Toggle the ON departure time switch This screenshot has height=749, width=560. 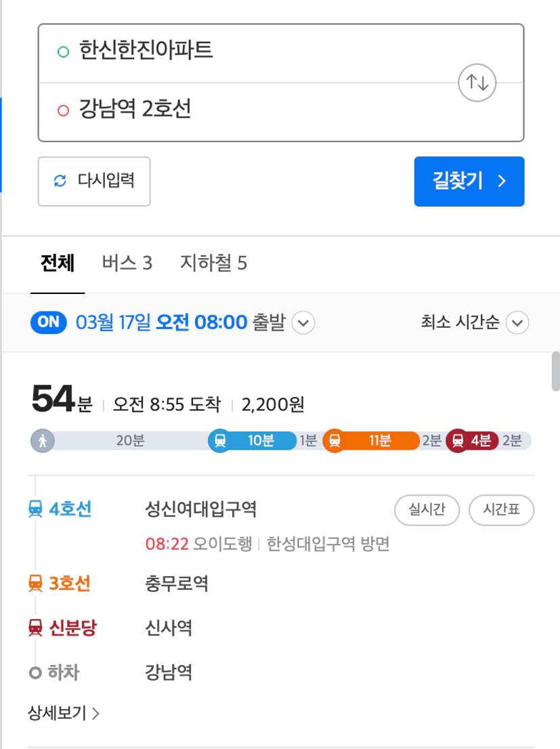[49, 322]
